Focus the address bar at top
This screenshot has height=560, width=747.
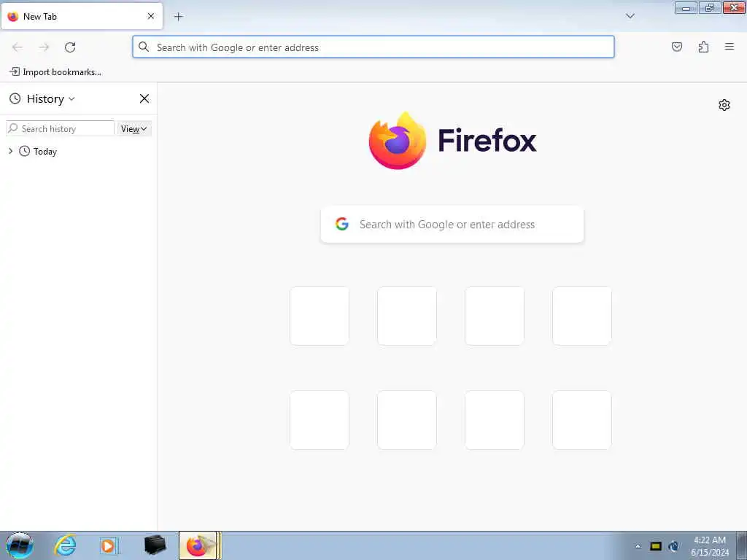pos(373,47)
